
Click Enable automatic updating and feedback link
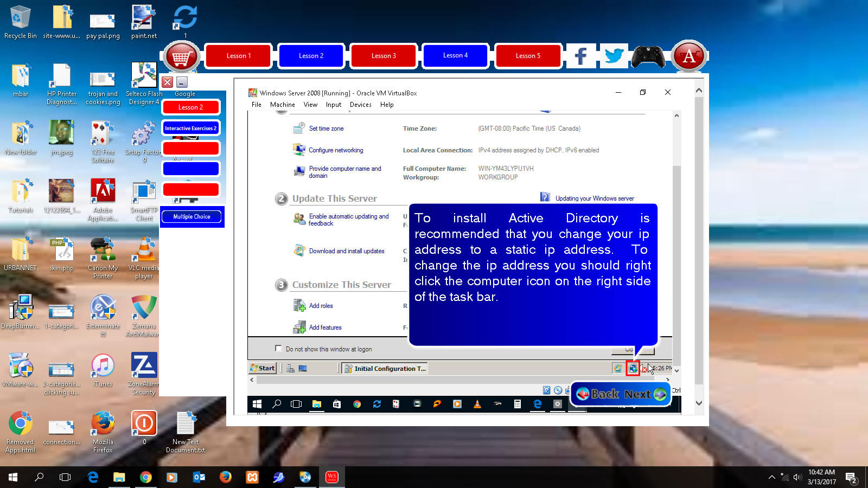click(x=348, y=220)
